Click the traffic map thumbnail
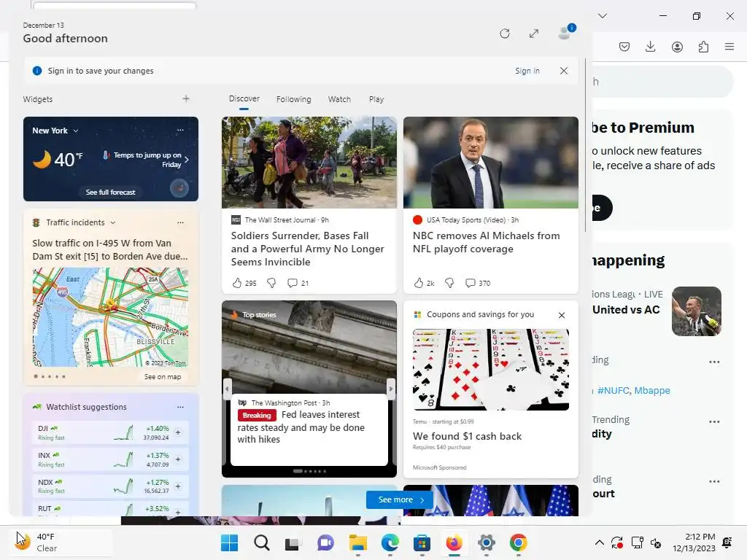747x560 pixels. point(111,316)
